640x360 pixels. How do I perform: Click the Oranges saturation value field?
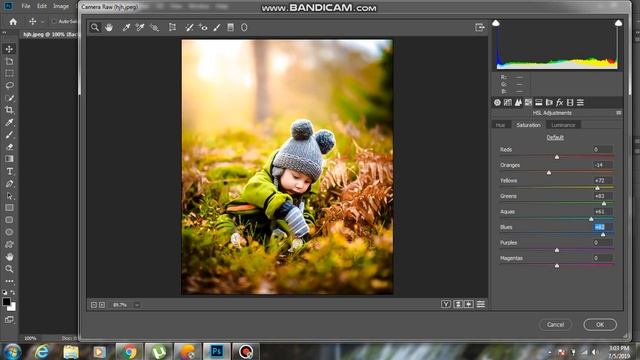[x=602, y=165]
